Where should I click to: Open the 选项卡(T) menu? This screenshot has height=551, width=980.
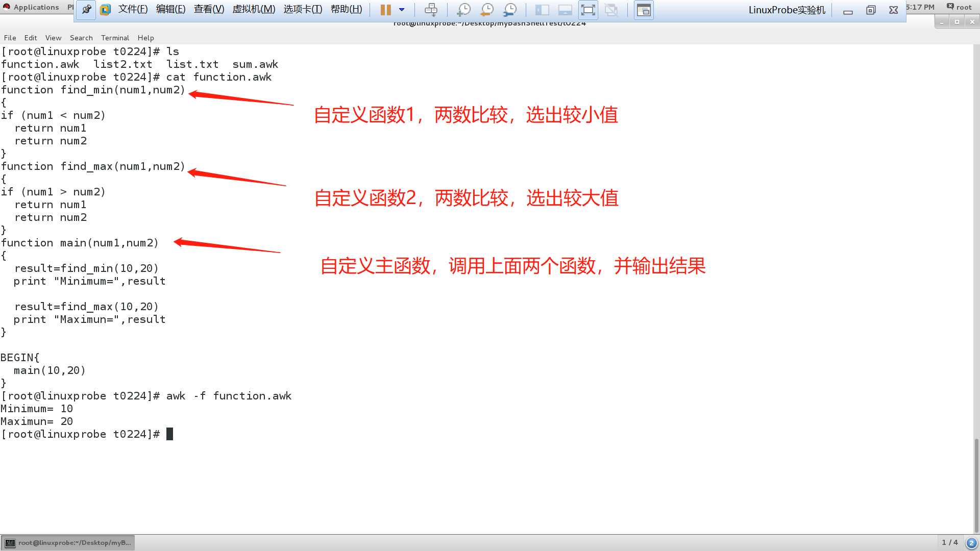[303, 9]
